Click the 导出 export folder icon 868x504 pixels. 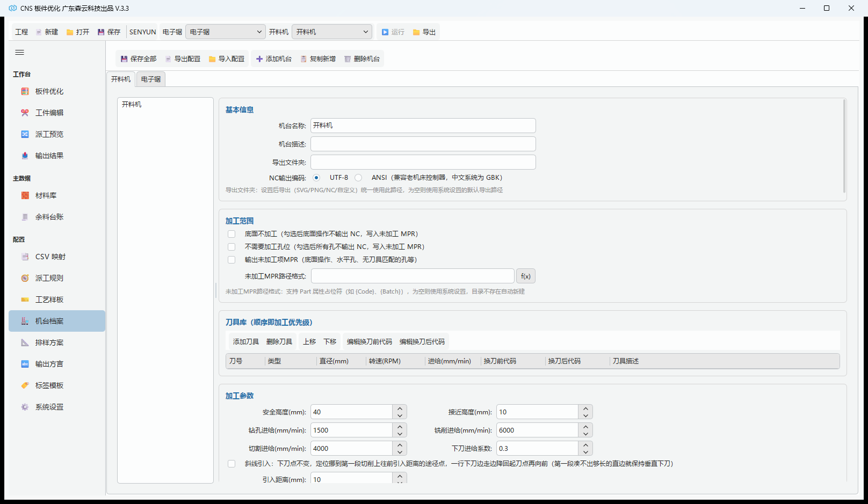[416, 32]
